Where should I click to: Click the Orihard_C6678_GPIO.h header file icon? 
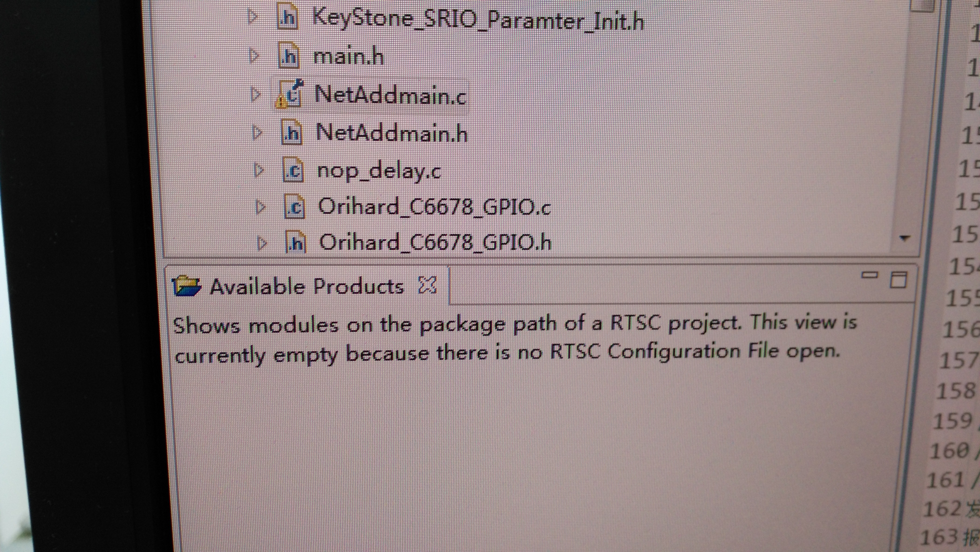tap(296, 242)
